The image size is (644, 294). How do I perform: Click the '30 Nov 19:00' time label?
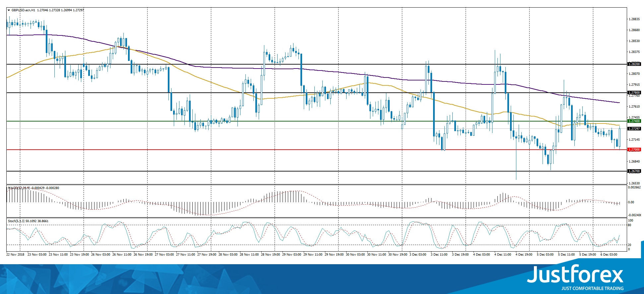coord(398,255)
